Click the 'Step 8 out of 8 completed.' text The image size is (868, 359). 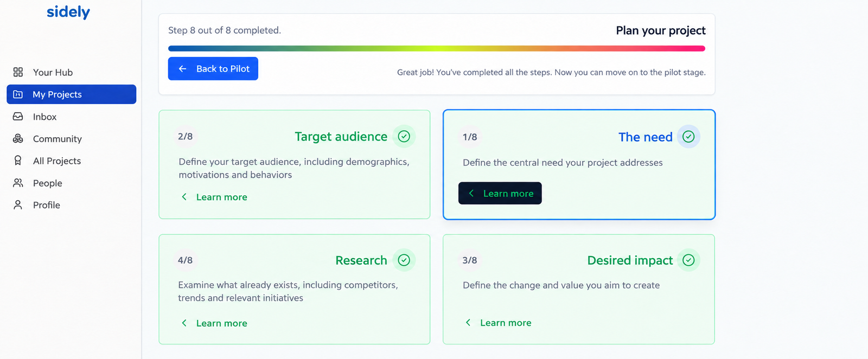click(x=225, y=30)
